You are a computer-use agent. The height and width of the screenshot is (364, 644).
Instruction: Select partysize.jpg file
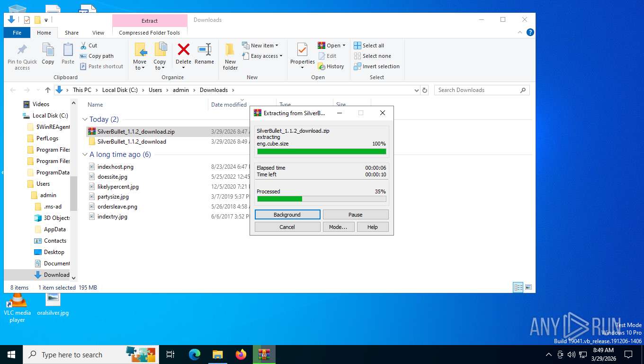pyautogui.click(x=113, y=197)
